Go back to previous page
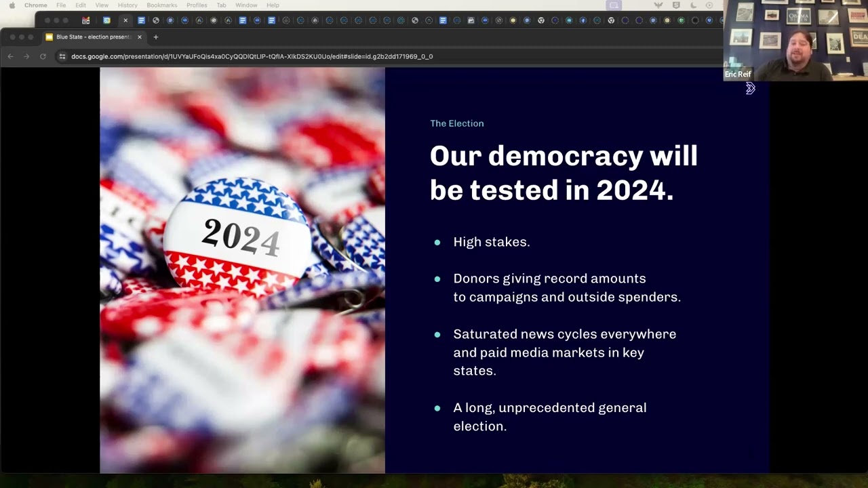Viewport: 868px width, 488px height. 11,56
